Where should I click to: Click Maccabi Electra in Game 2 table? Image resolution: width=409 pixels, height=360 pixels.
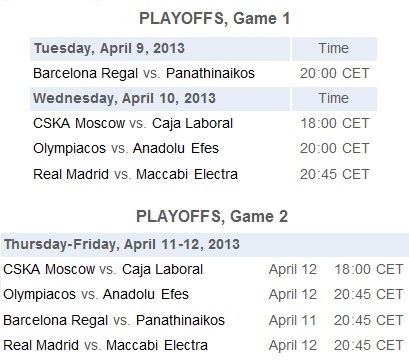157,345
